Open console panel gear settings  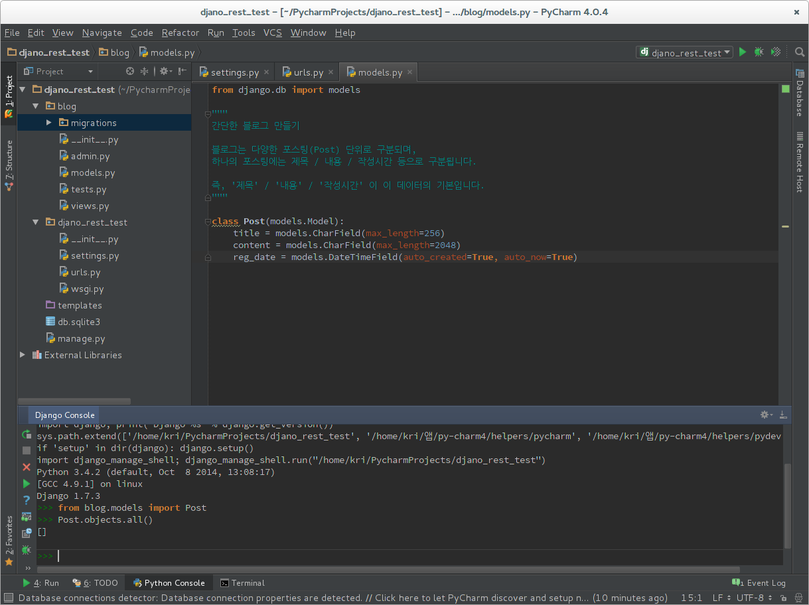click(x=766, y=415)
